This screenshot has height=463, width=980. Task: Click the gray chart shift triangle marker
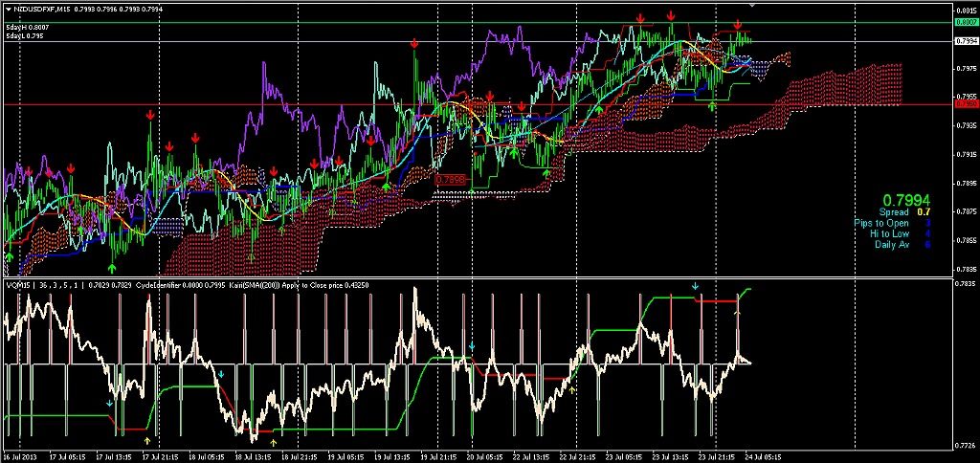click(750, 6)
